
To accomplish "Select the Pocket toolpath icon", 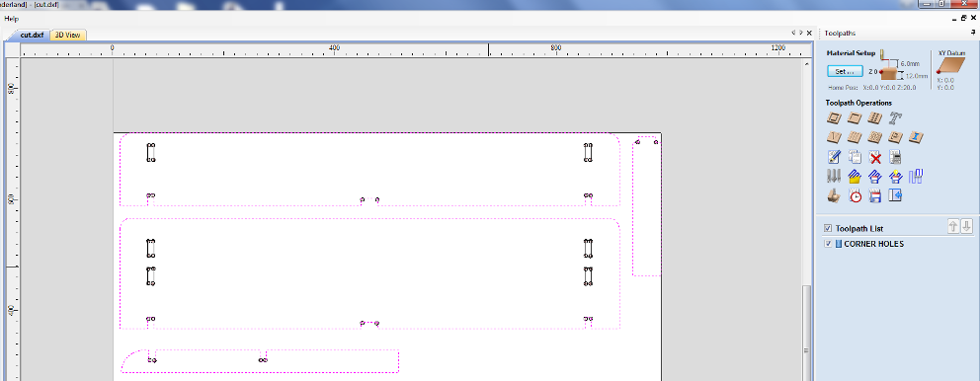I will 855,117.
